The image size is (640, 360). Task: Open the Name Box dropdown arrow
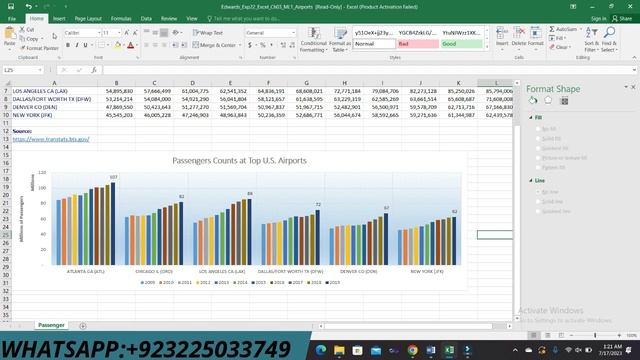coord(40,70)
